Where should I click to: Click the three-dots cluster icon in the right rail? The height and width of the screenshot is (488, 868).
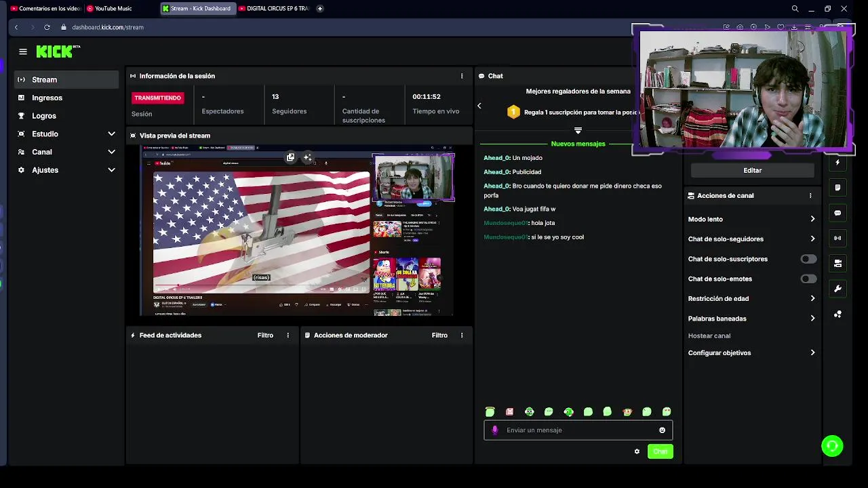[x=837, y=314]
